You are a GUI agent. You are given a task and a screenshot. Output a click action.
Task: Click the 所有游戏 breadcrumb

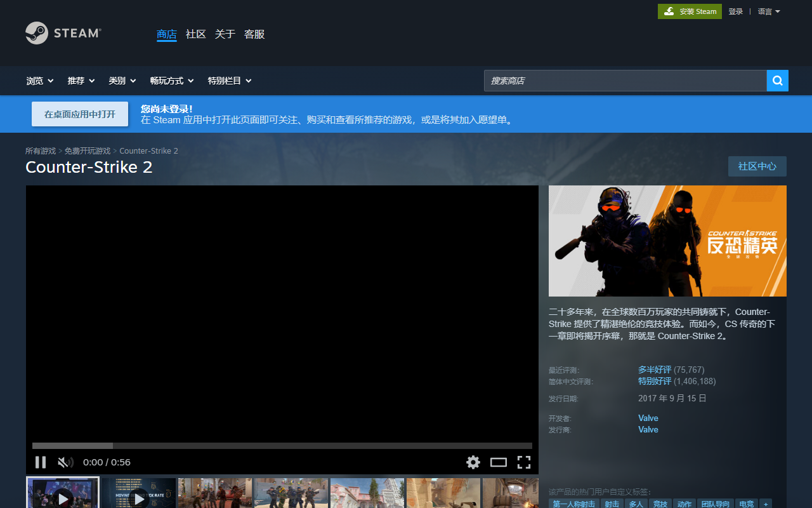(x=41, y=151)
